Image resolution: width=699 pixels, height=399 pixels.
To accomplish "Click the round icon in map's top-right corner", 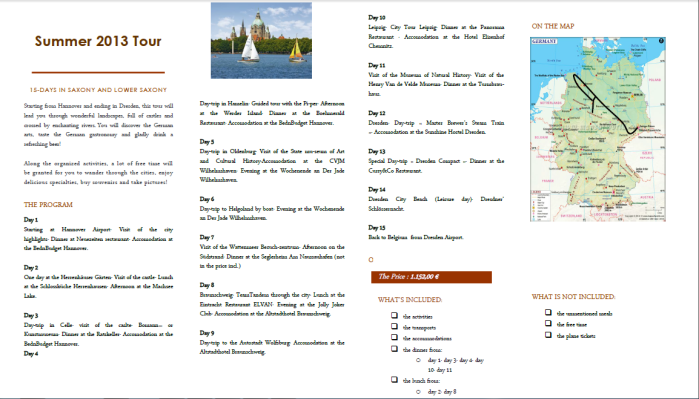I will [x=661, y=41].
